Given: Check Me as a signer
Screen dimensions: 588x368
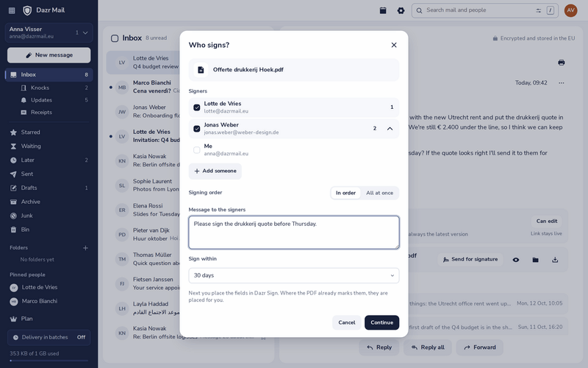Looking at the screenshot, I should [196, 150].
